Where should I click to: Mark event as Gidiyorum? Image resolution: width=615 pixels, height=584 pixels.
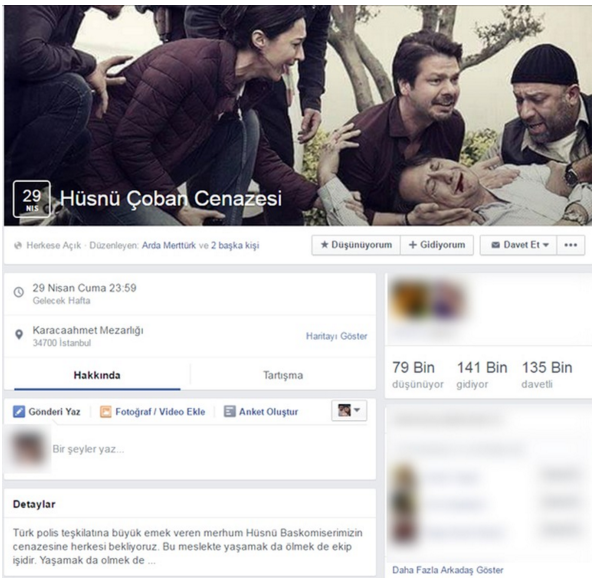pyautogui.click(x=437, y=245)
